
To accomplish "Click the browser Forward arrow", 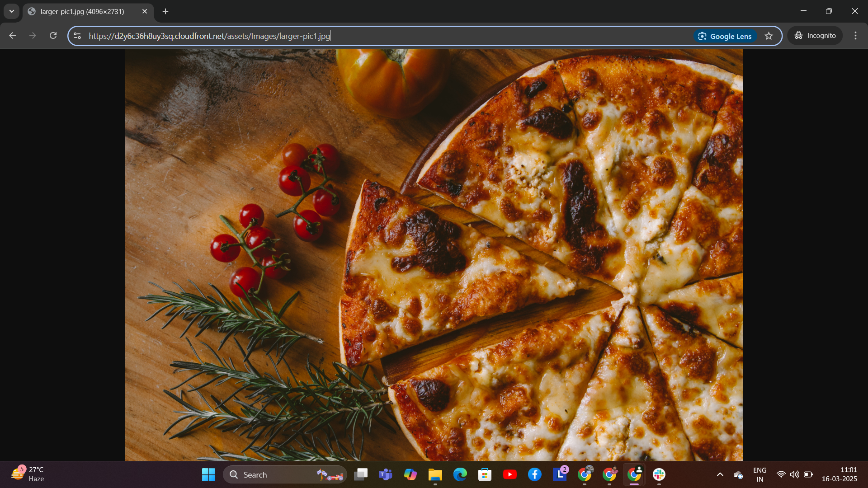I will click(33, 36).
